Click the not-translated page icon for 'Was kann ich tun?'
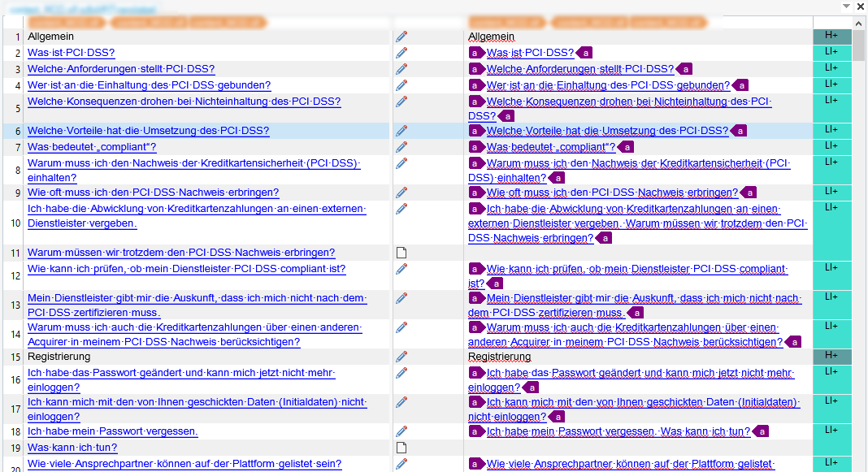This screenshot has width=868, height=472. pos(401,448)
